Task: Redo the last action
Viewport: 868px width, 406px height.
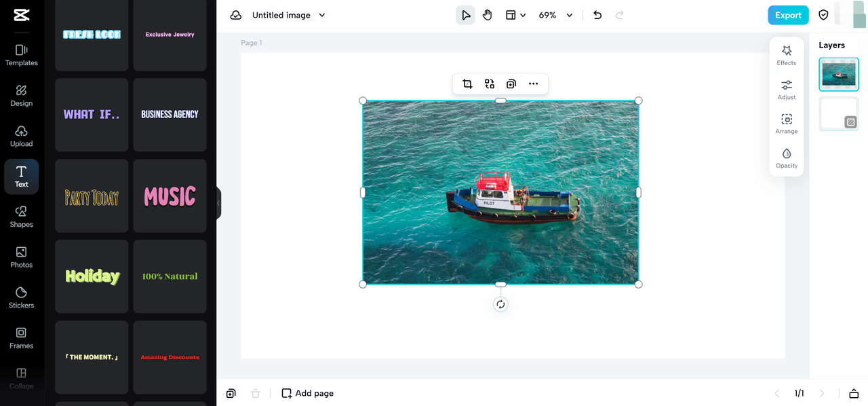Action: click(619, 15)
